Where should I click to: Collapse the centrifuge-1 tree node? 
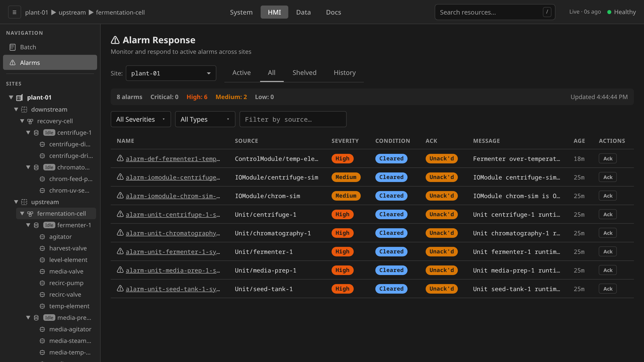click(x=28, y=132)
